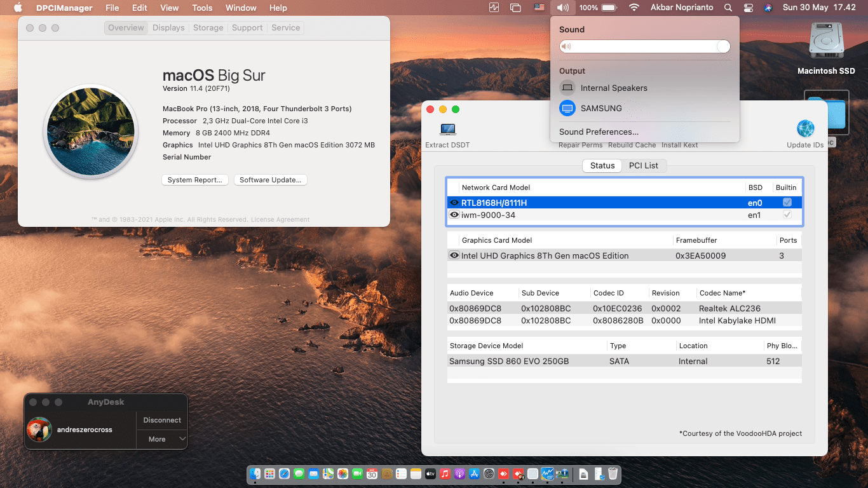Click the volume menu bar icon

(x=562, y=8)
